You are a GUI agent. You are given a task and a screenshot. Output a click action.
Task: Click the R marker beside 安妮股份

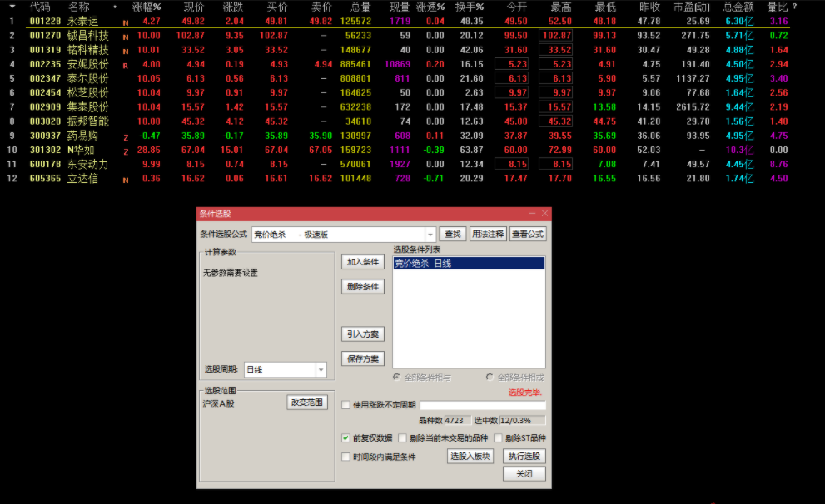pyautogui.click(x=126, y=65)
